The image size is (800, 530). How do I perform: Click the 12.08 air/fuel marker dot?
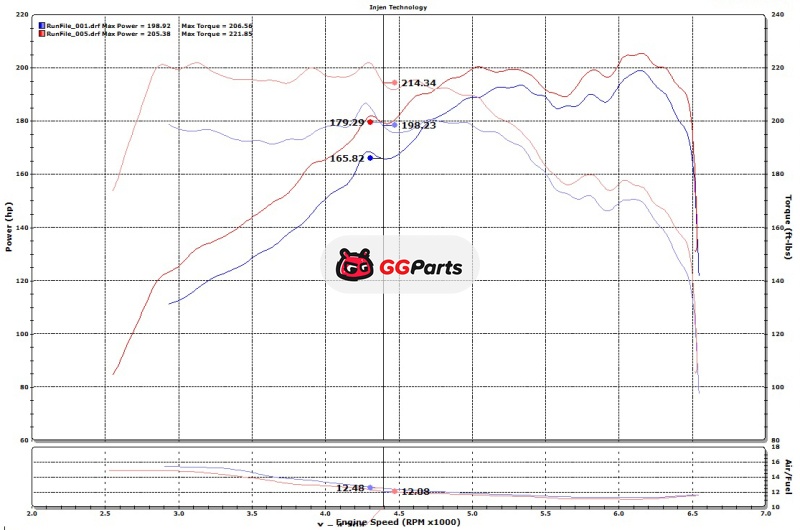396,491
